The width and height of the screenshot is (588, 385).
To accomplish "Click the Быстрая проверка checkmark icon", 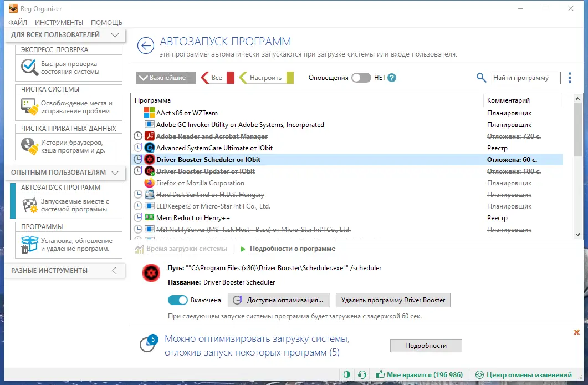I will point(29,68).
